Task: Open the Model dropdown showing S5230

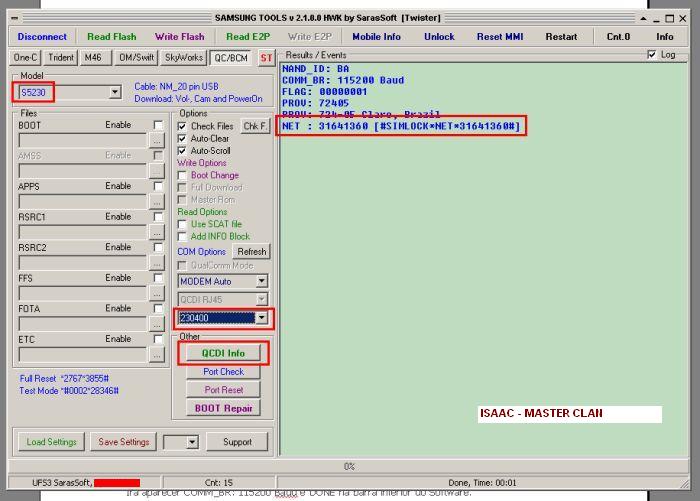Action: 115,92
